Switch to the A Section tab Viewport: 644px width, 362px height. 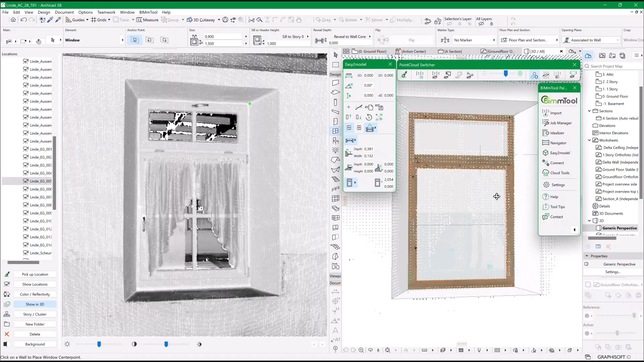click(x=450, y=51)
